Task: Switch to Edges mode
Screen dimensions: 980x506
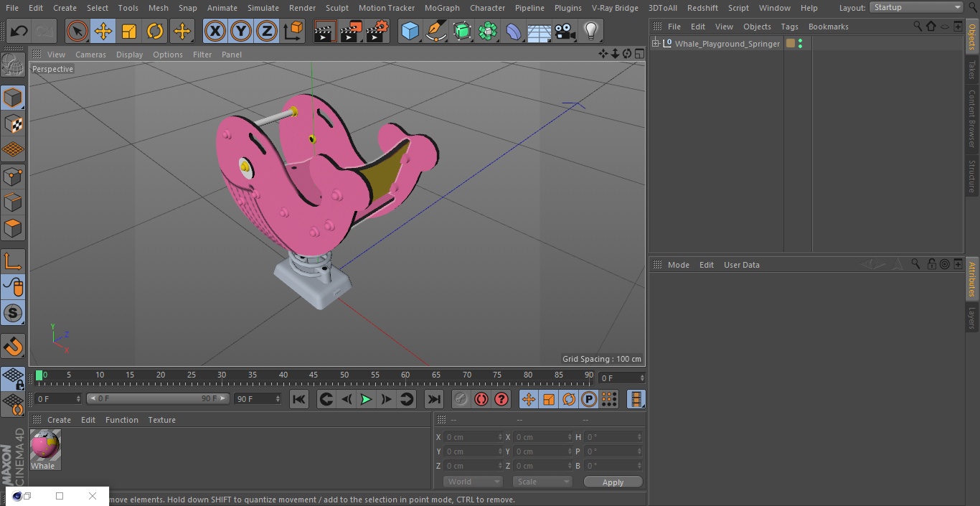Action: coord(13,202)
